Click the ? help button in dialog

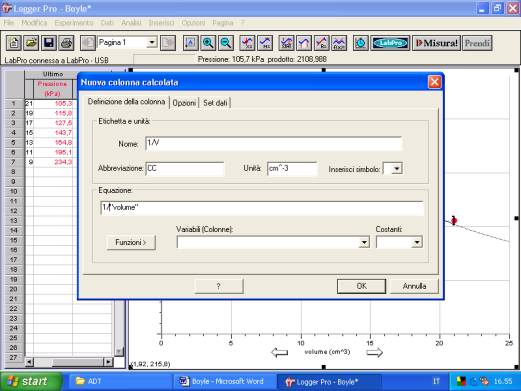219,286
